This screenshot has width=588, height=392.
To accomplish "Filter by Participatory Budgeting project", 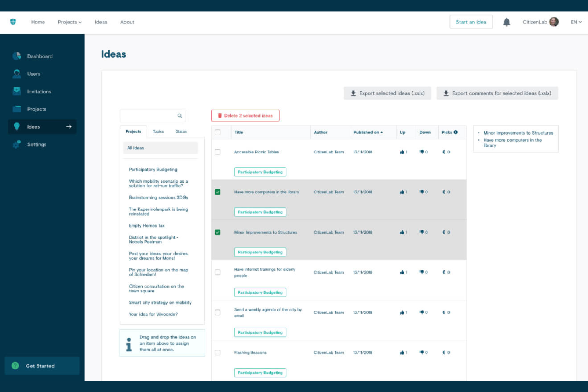I will (x=153, y=169).
